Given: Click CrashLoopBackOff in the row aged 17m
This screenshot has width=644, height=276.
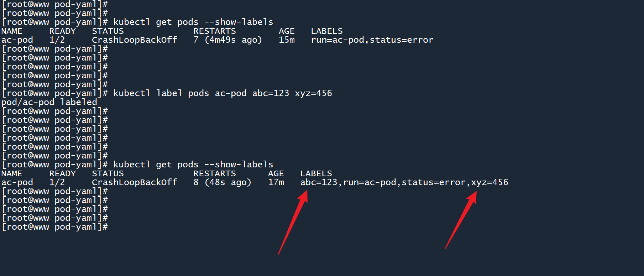Looking at the screenshot, I should coord(135,182).
